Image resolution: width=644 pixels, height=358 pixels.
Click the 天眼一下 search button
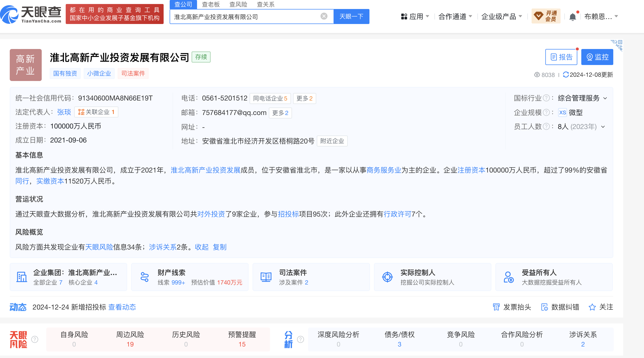pos(351,16)
